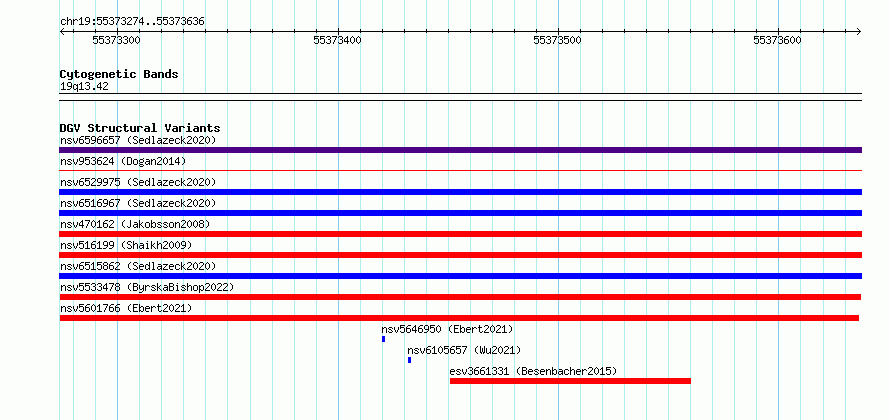The image size is (890, 420).
Task: Open the nsv6516967 (Sedlazeck2020) label
Action: pyautogui.click(x=138, y=203)
